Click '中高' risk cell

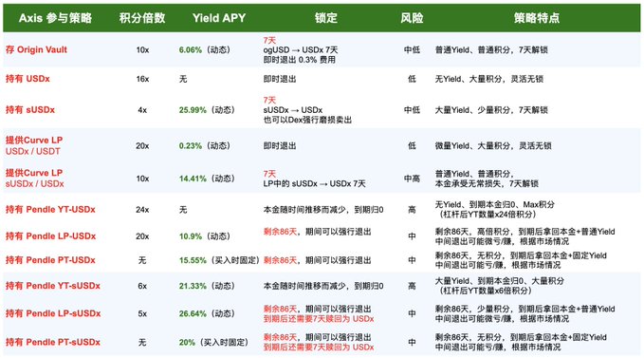pyautogui.click(x=412, y=179)
